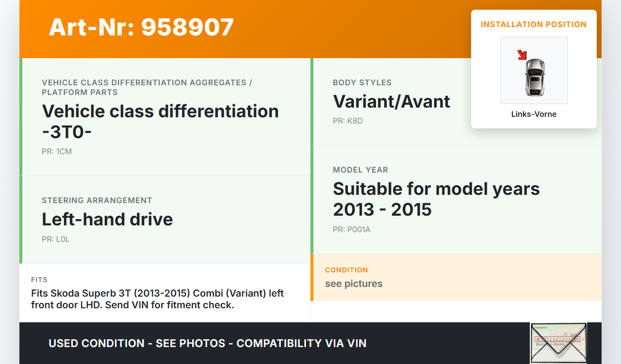Click the red arrow on car diagram

tap(522, 55)
